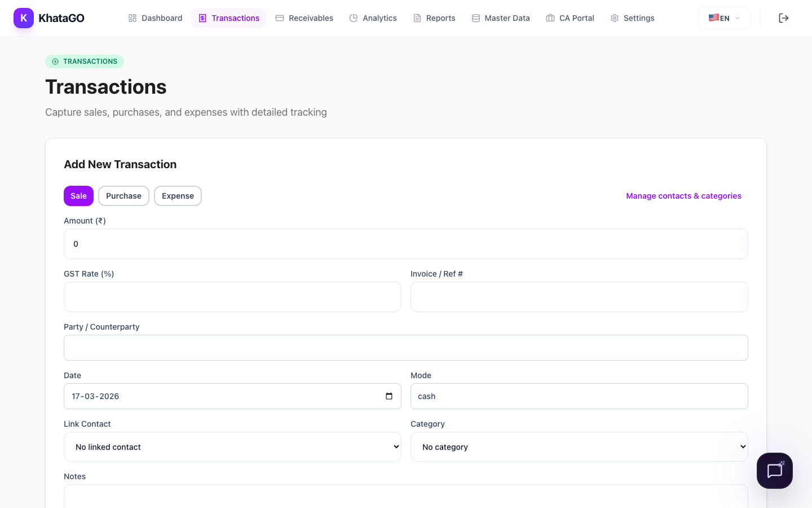Open the calendar picker in Date field

389,396
